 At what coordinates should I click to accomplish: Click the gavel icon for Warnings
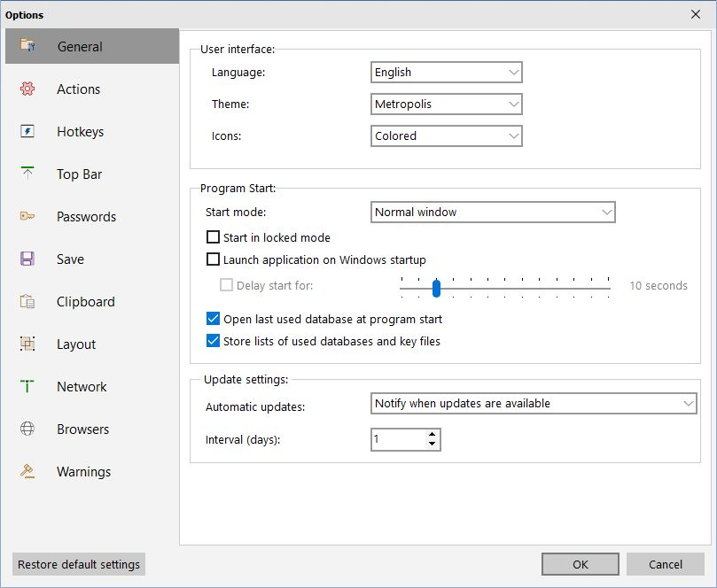(27, 471)
